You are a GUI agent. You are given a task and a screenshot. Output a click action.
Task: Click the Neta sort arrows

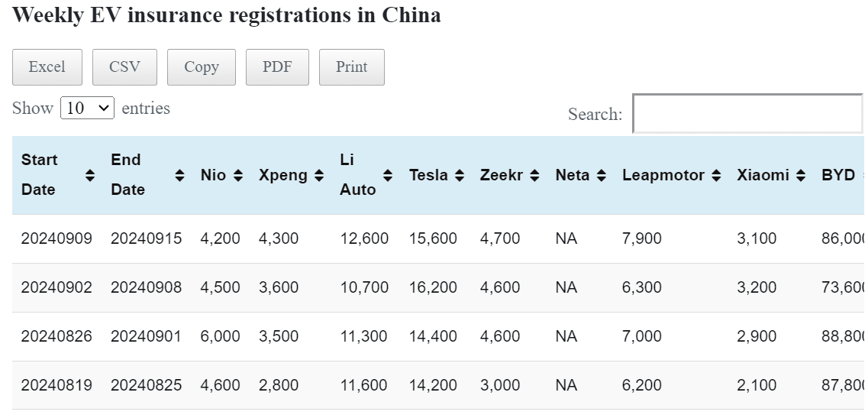click(602, 175)
